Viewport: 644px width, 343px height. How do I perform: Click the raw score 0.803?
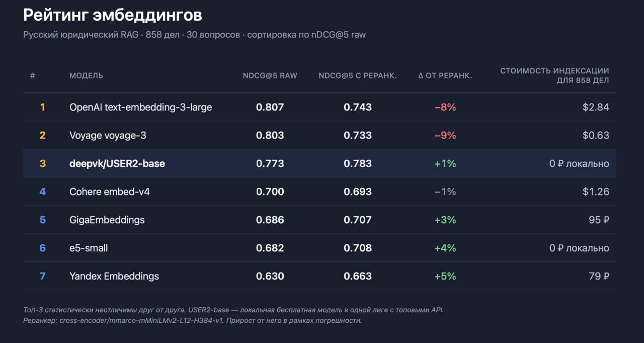tap(270, 135)
